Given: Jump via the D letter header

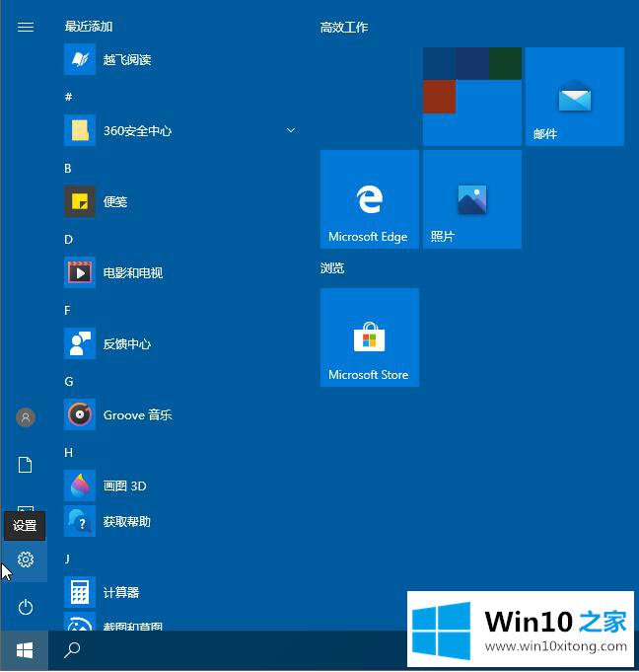Looking at the screenshot, I should [68, 239].
